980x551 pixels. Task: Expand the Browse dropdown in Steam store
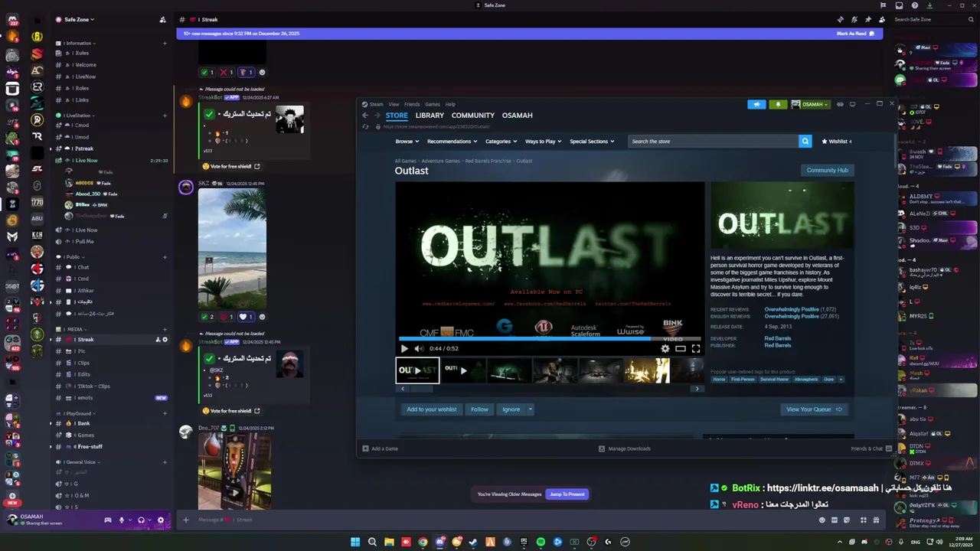[x=407, y=141]
